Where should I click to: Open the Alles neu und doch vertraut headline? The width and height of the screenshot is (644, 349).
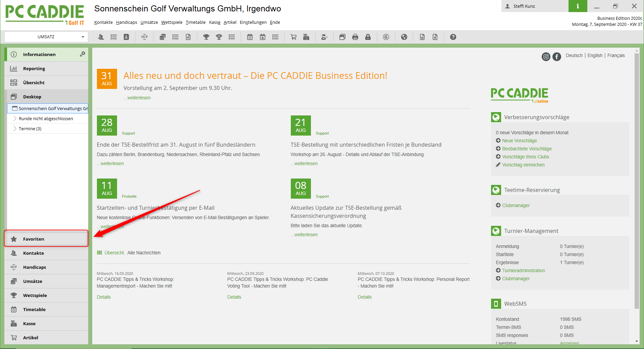point(255,76)
